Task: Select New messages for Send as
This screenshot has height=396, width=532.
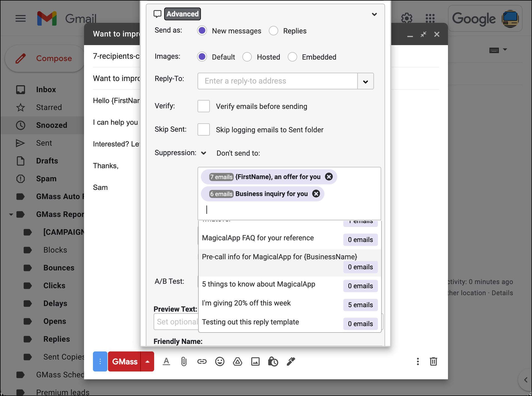Action: coord(202,31)
